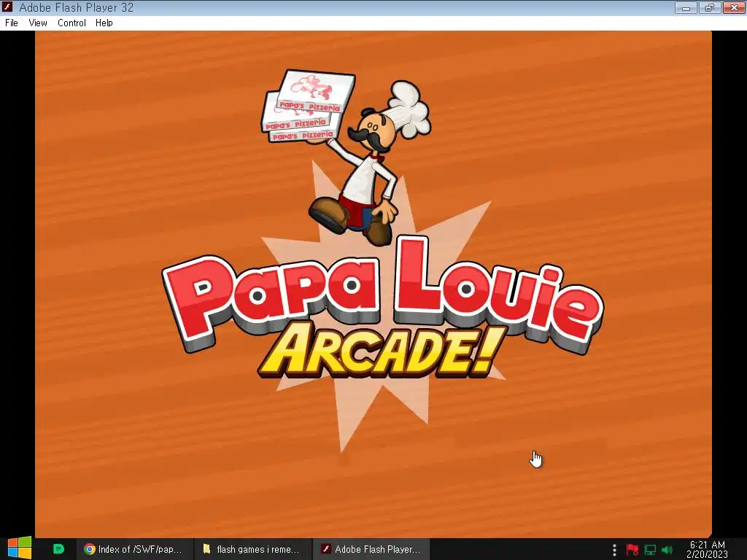Show hidden system tray icons
The height and width of the screenshot is (560, 747).
614,550
